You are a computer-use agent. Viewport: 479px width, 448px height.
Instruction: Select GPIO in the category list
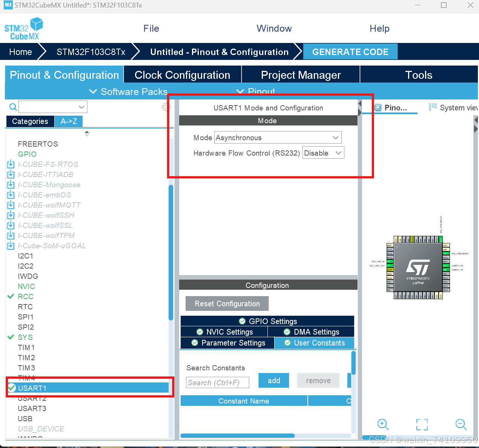[x=27, y=154]
